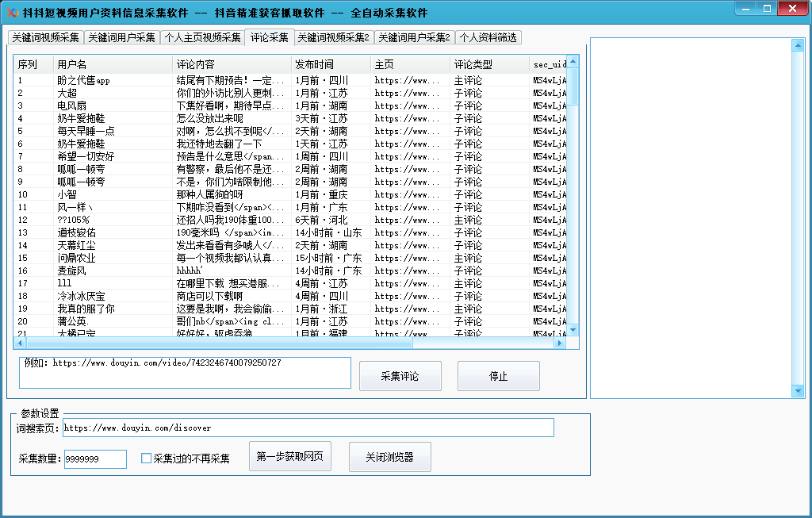Click the app logo icon in title bar
The width and height of the screenshot is (812, 518).
click(12, 13)
